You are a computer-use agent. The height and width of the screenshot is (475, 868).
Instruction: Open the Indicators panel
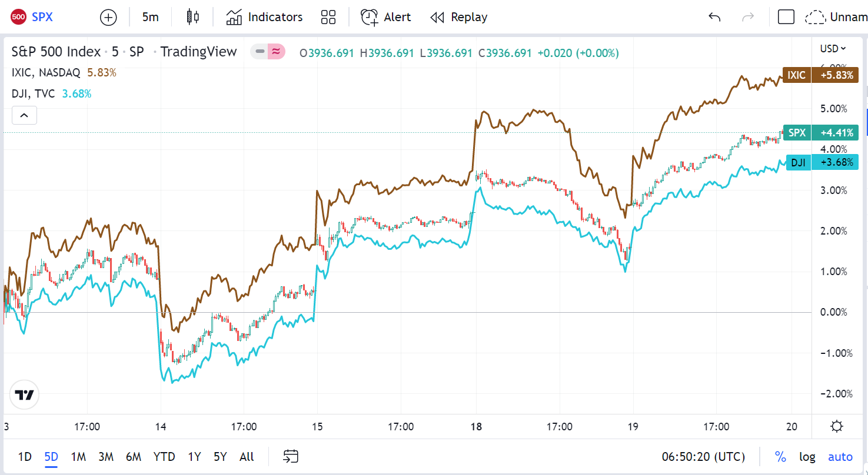[264, 17]
